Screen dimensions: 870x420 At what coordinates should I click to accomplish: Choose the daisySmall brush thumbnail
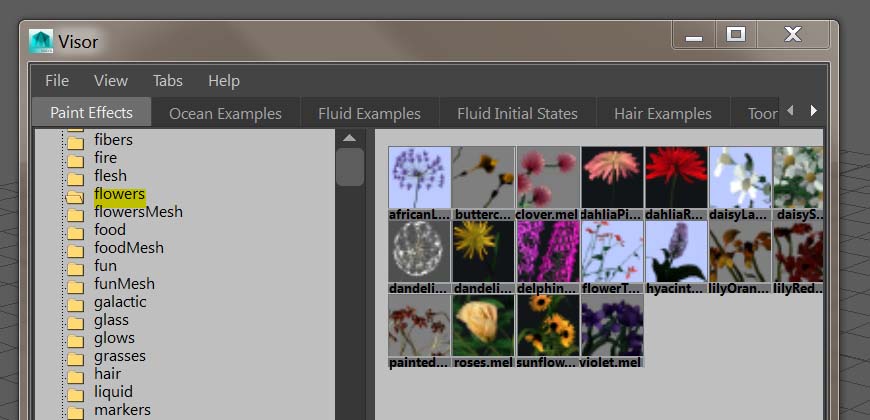pyautogui.click(x=798, y=178)
